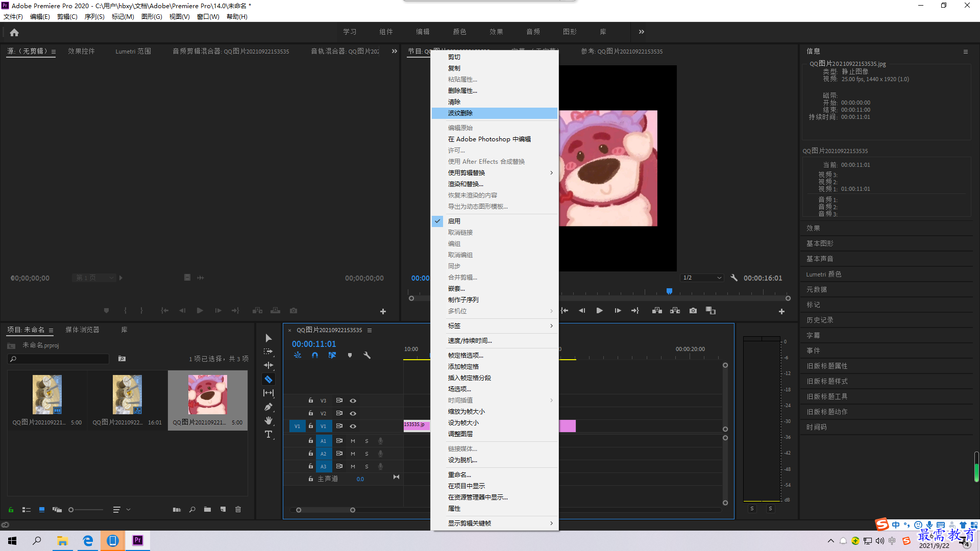
Task: Step back one frame in Program monitor
Action: pos(582,311)
